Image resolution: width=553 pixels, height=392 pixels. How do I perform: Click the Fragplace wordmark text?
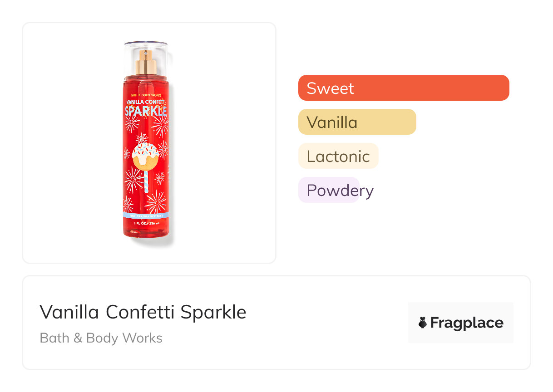[466, 323]
